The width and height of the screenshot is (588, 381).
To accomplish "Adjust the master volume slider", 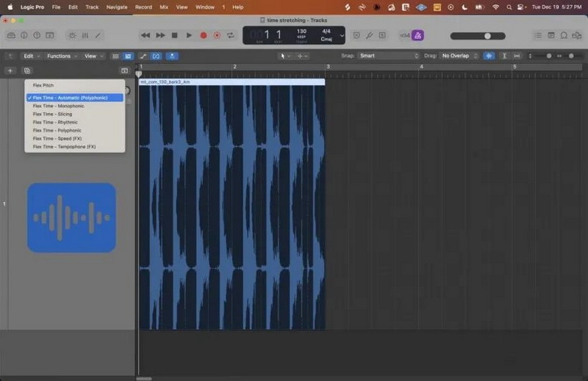I will click(x=487, y=35).
